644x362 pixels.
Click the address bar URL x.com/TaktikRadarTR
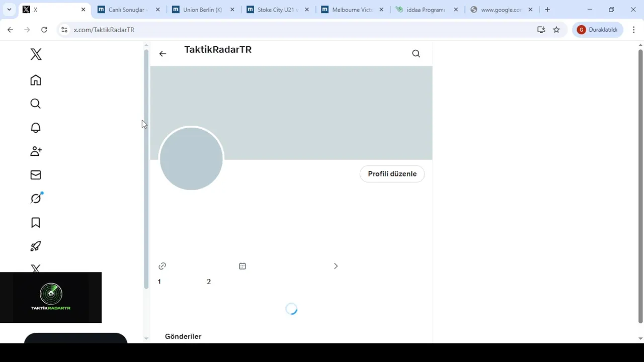pos(104,30)
